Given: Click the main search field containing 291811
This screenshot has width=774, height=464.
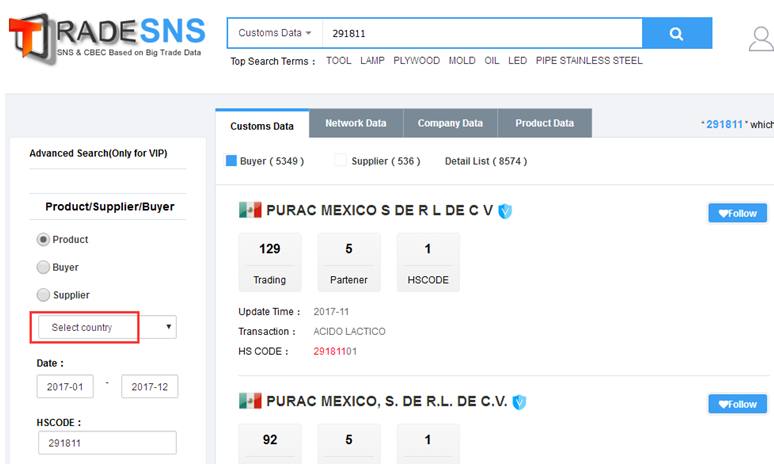Looking at the screenshot, I should [x=482, y=34].
